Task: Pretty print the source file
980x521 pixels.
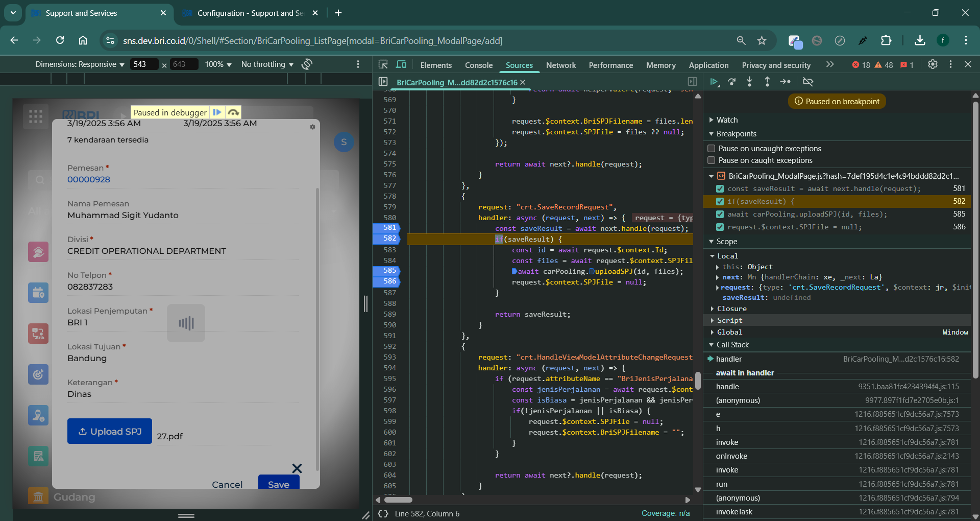Action: 383,513
